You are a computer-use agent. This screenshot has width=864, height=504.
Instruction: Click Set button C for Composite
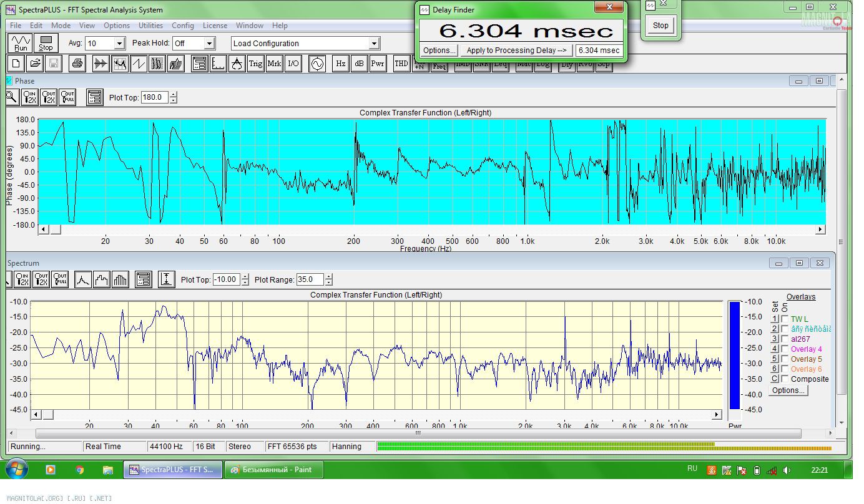pyautogui.click(x=775, y=379)
